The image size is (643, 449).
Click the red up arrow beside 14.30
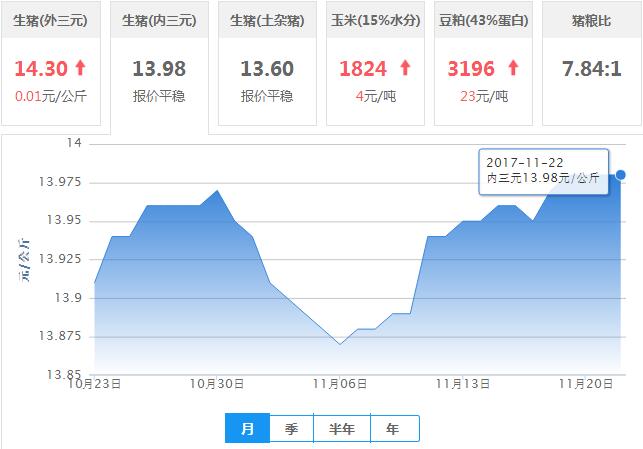coord(80,68)
